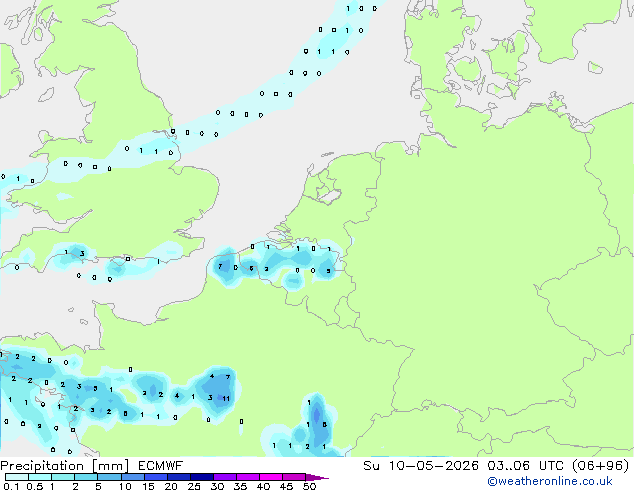
Task: Click the '45' legend scale label
Action: pyautogui.click(x=286, y=486)
